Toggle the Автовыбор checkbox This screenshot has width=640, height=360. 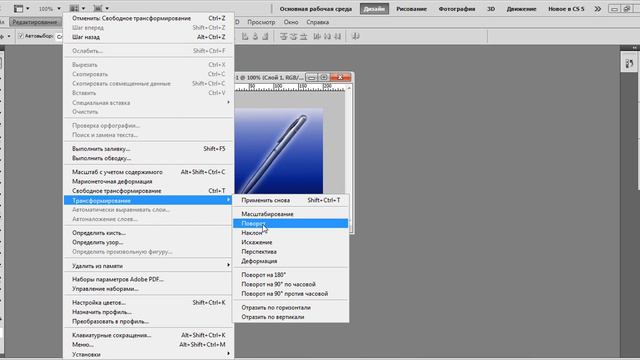[21, 36]
